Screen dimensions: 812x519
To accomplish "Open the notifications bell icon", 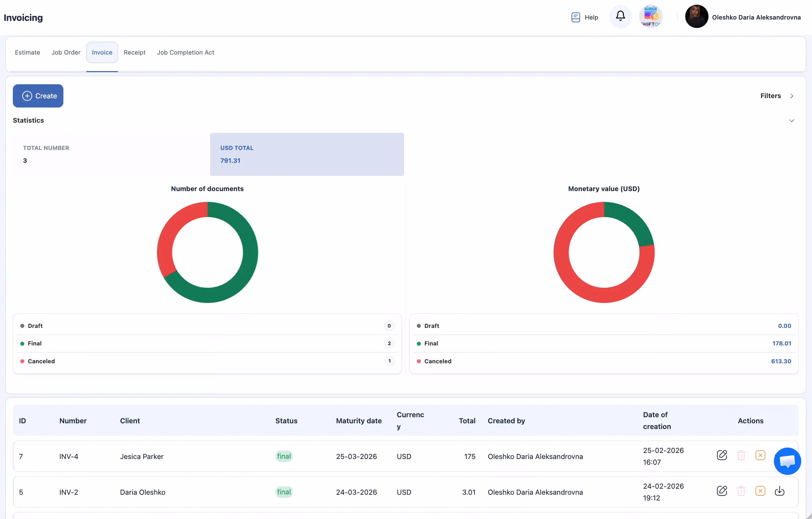I will click(x=620, y=16).
